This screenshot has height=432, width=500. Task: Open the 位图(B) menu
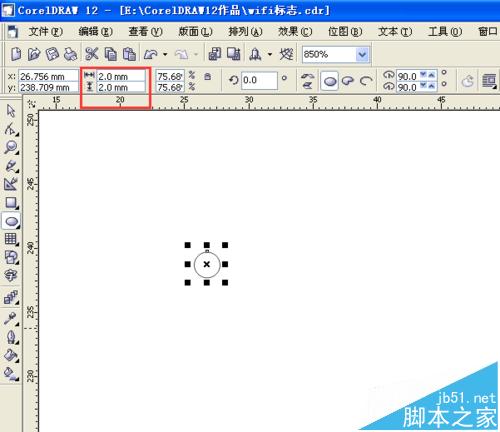coord(346,32)
